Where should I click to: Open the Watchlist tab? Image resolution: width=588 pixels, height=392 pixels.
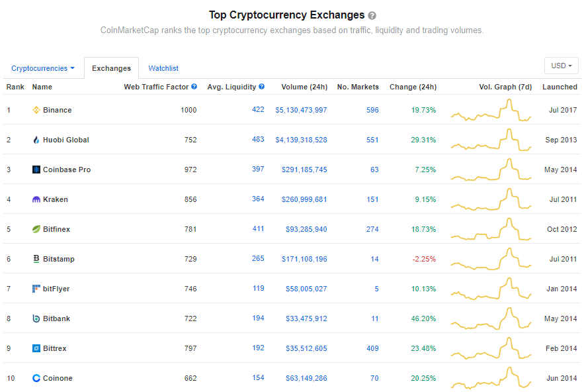(x=163, y=68)
